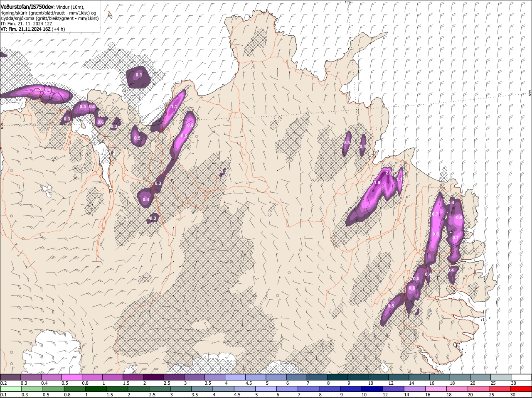Click the '0.2' label under upper legend row
The width and height of the screenshot is (532, 398).
coord(4,383)
